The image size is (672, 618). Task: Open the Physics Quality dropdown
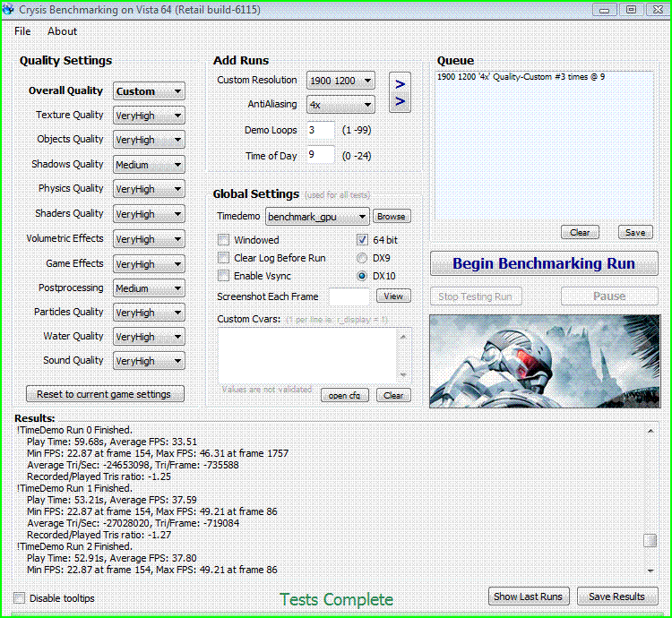coord(149,189)
